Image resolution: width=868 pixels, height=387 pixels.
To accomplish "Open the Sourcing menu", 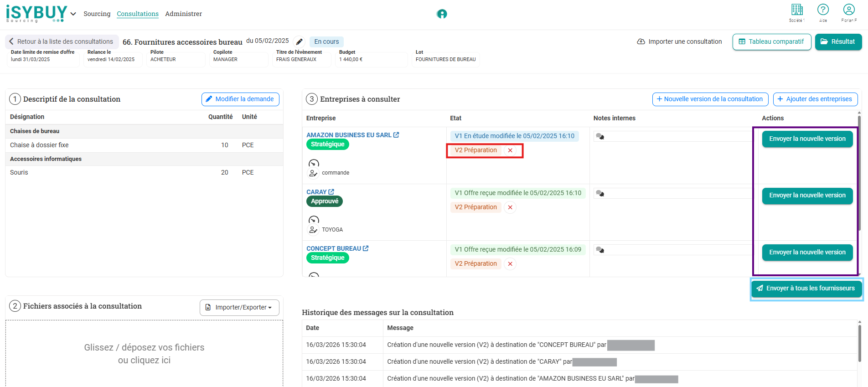I will (x=97, y=14).
